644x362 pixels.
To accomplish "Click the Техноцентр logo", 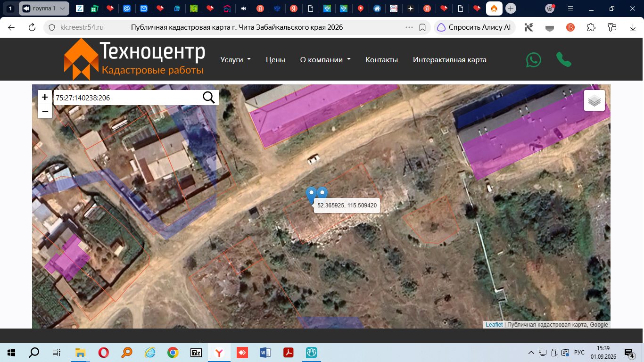I will pyautogui.click(x=134, y=59).
